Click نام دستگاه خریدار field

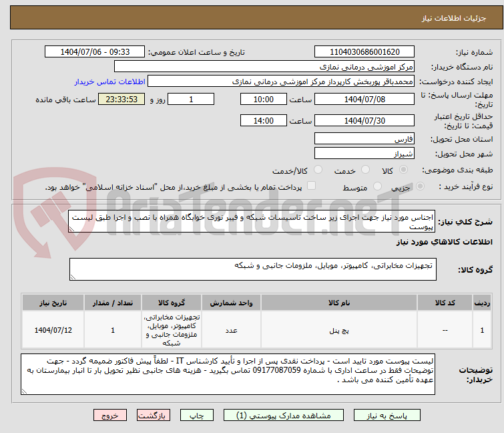click(x=264, y=67)
